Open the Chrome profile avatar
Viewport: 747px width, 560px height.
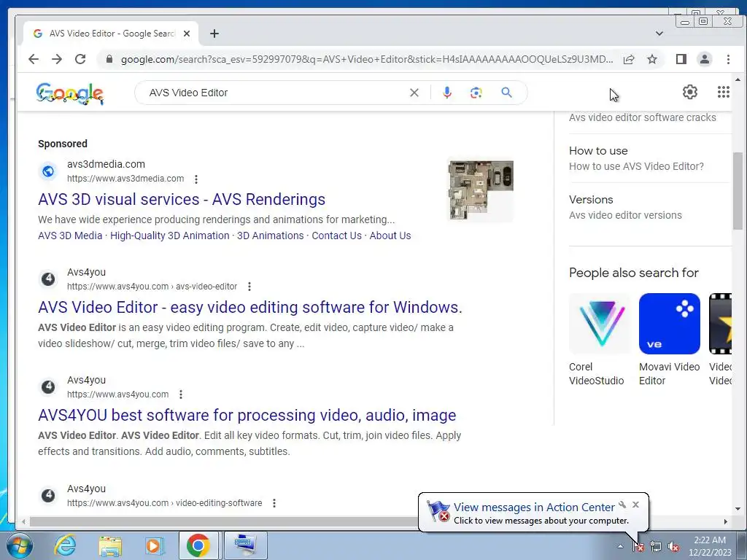pos(705,59)
